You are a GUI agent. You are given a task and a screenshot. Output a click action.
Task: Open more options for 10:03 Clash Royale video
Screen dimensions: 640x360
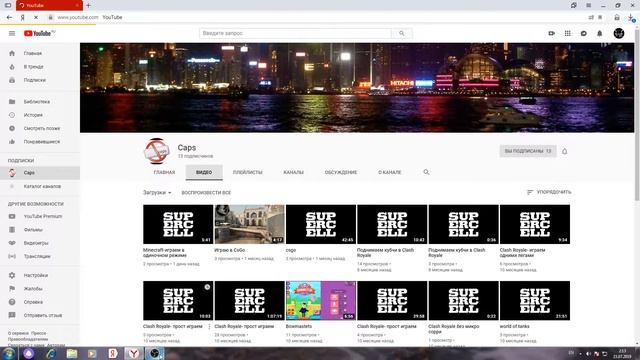point(209,327)
